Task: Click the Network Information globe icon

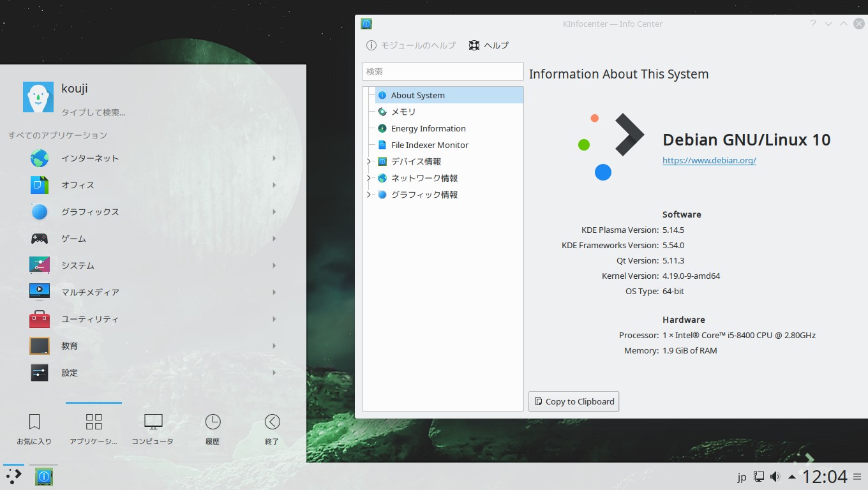Action: [382, 178]
